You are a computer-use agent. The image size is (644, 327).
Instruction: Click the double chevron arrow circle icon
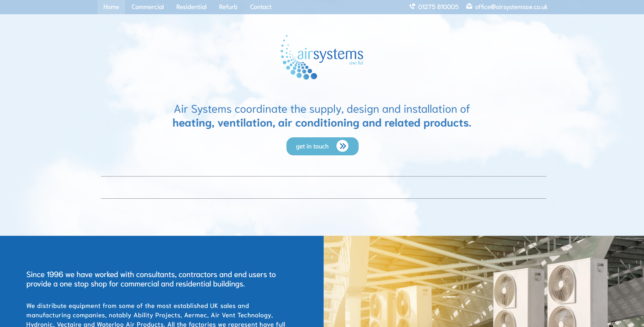(x=342, y=146)
